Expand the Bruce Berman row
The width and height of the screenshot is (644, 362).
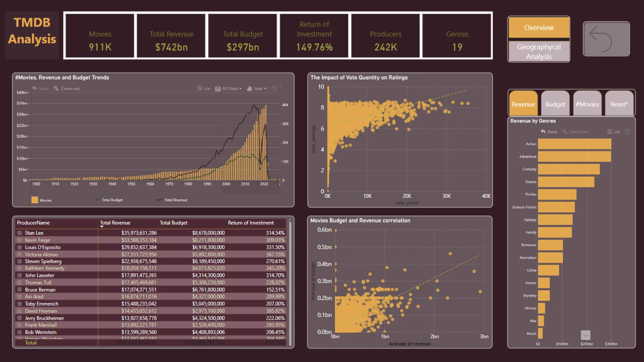point(19,290)
